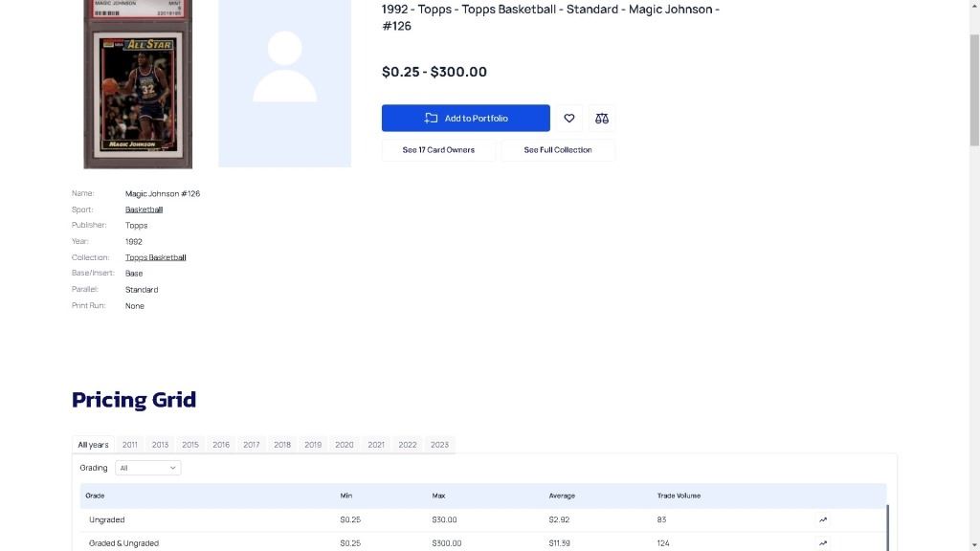
Task: Click the placeholder avatar card image
Action: click(284, 84)
